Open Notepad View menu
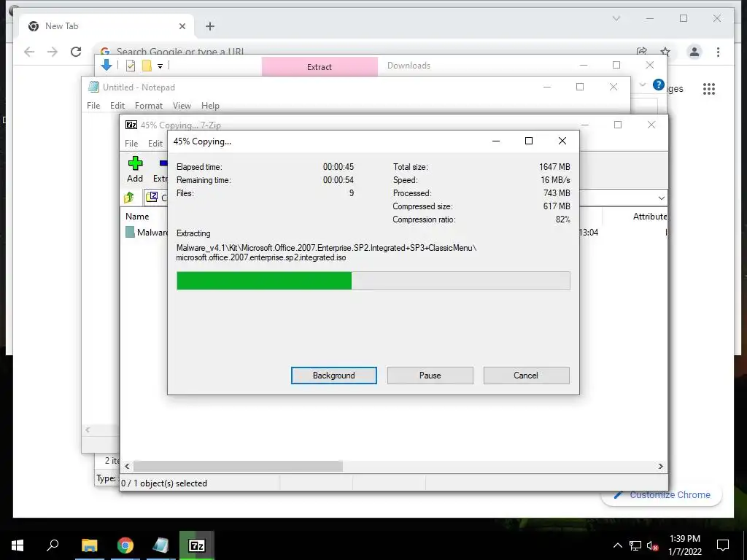This screenshot has height=560, width=747. coord(182,106)
